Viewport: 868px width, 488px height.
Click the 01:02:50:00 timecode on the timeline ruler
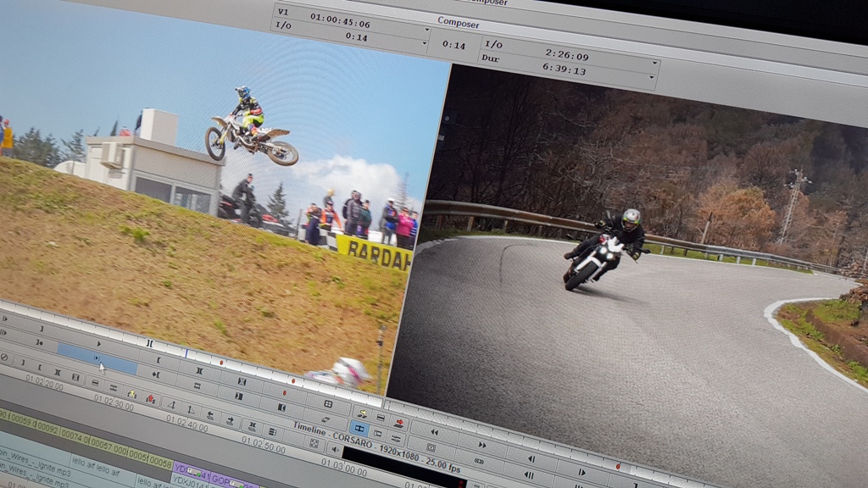pos(264,444)
